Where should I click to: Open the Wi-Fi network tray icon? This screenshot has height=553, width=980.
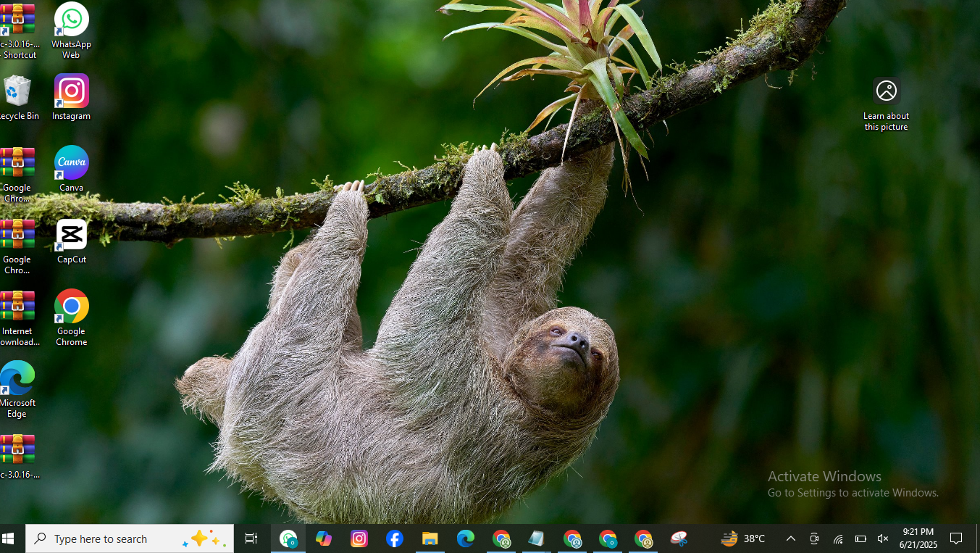tap(837, 539)
